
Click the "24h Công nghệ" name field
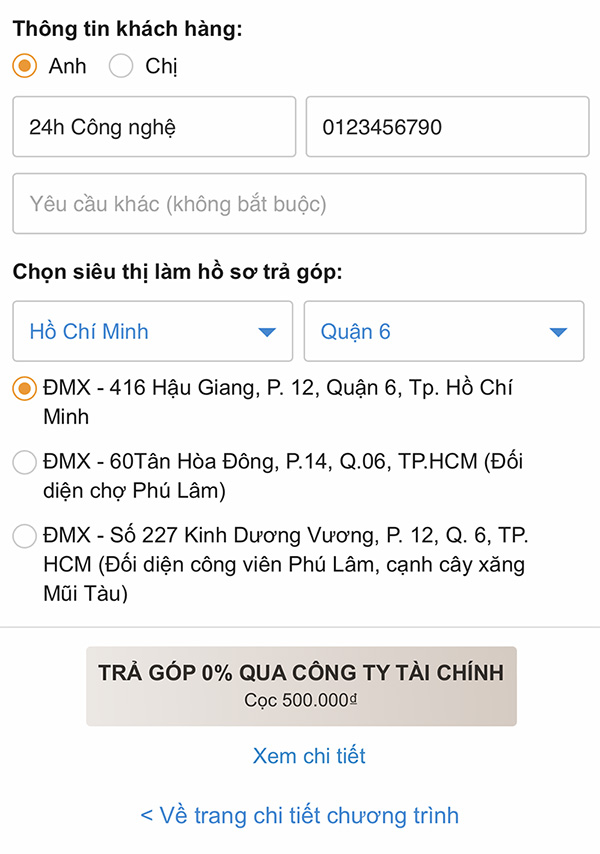click(x=154, y=126)
